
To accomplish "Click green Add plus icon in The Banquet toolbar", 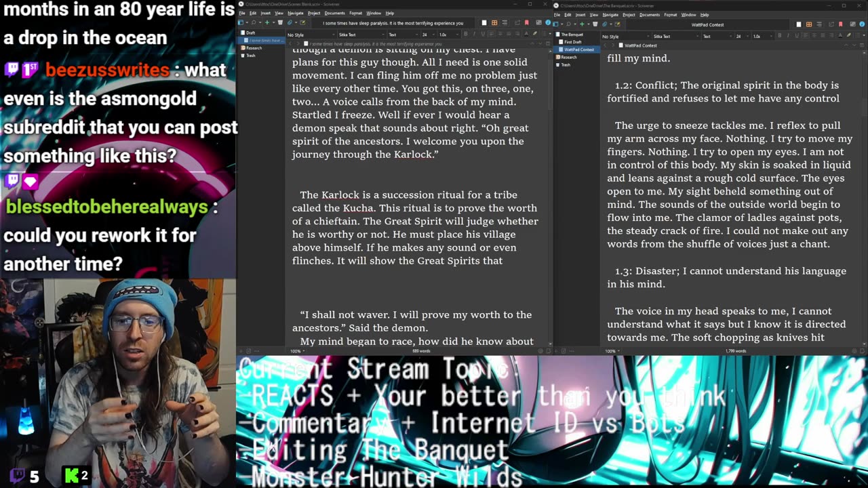I will [582, 24].
